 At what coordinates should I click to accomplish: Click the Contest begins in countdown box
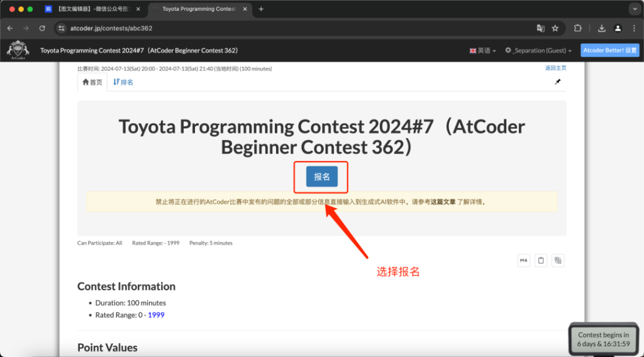(603, 339)
